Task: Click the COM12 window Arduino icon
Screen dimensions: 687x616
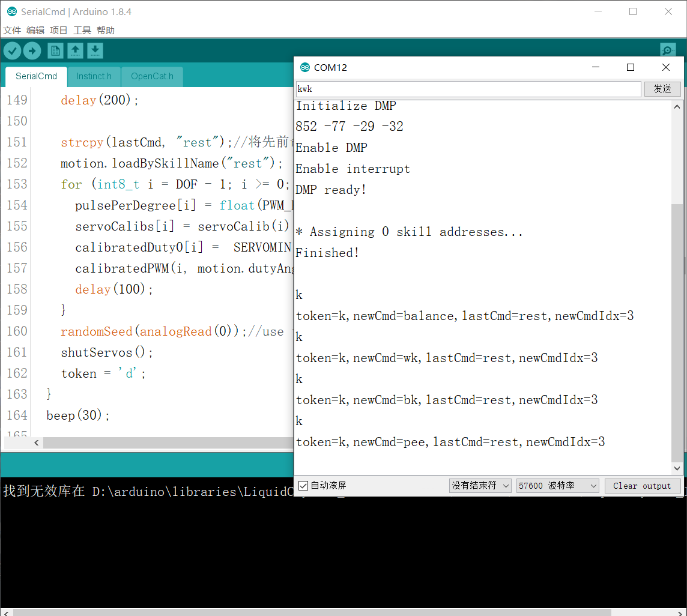Action: coord(305,67)
